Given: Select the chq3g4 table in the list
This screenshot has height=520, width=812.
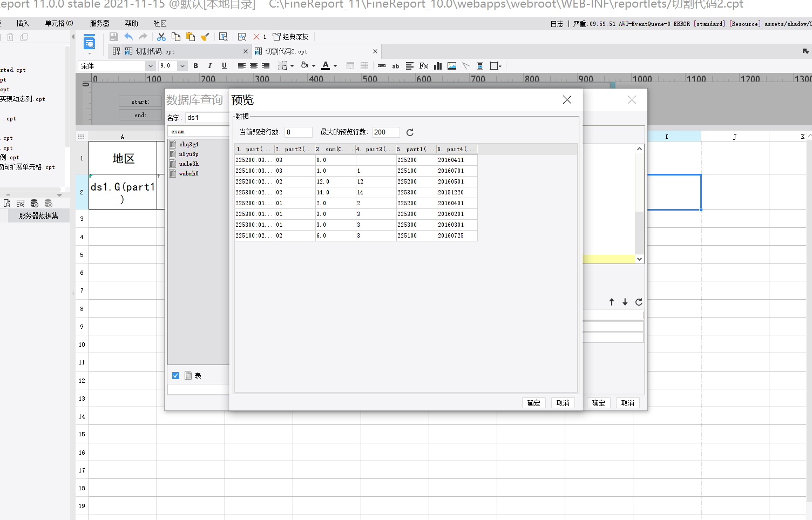Looking at the screenshot, I should coord(188,144).
